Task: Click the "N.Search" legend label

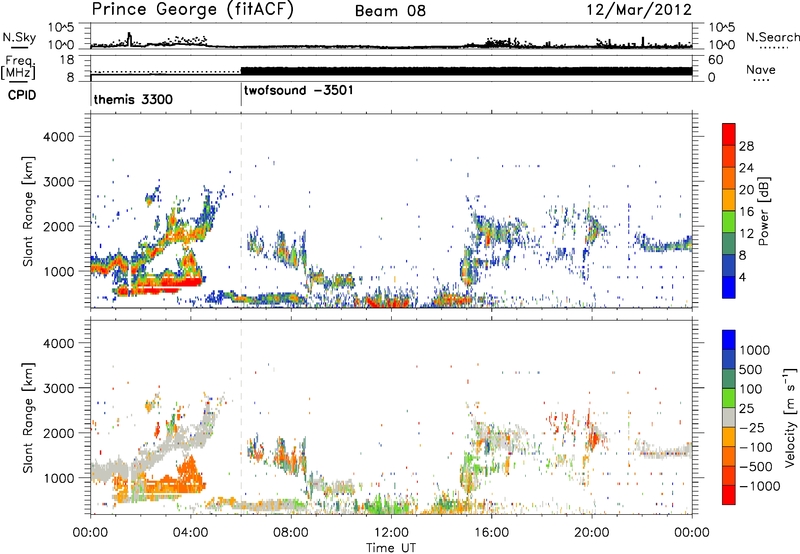Action: [772, 37]
